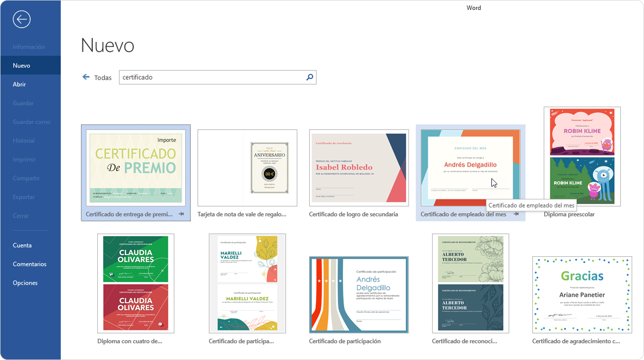Viewport: 644px width, 360px height.
Task: Click the blue back arrow beside Todas
Action: pyautogui.click(x=86, y=77)
